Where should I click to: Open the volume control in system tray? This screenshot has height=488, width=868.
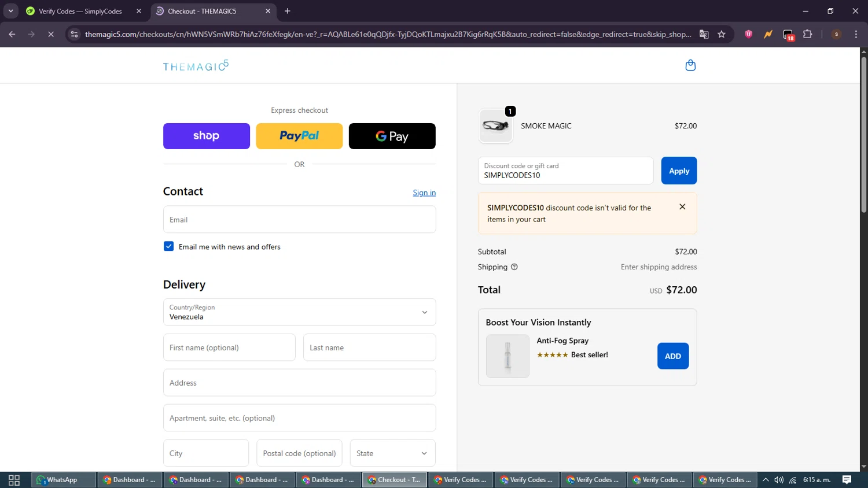(779, 480)
